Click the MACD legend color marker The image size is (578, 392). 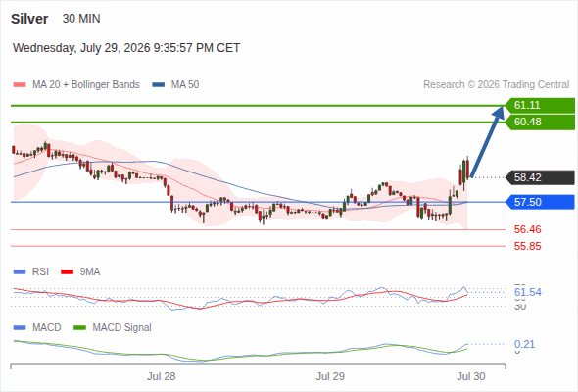(x=20, y=328)
